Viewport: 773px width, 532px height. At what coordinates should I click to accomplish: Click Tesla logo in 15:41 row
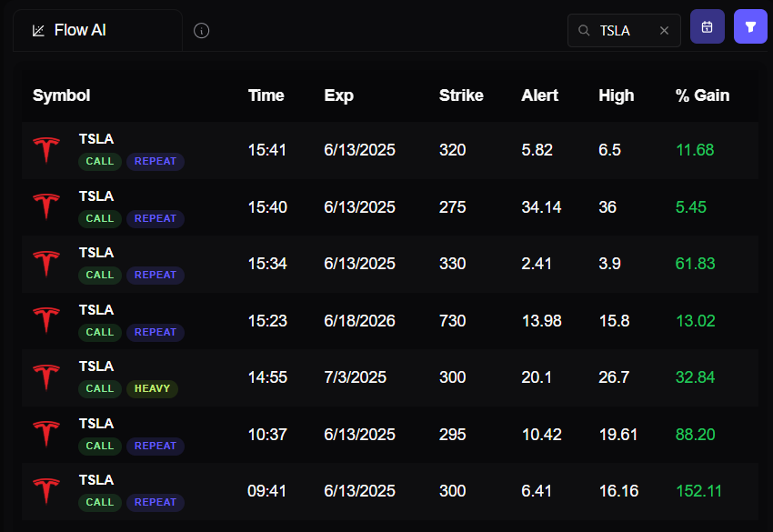point(46,149)
